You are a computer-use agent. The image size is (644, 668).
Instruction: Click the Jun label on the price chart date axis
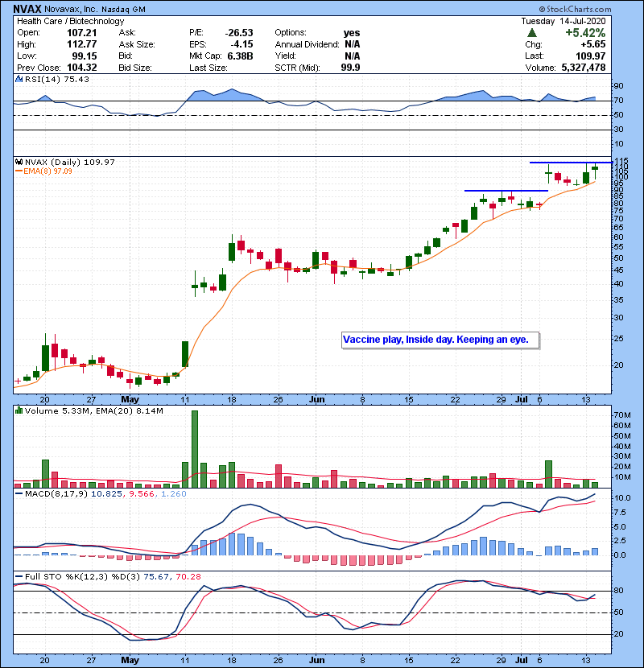point(316,400)
